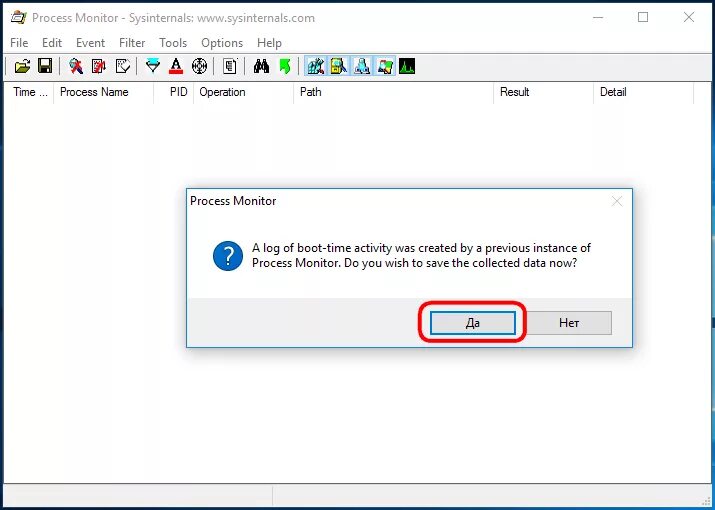Open the Event menu

pos(90,43)
